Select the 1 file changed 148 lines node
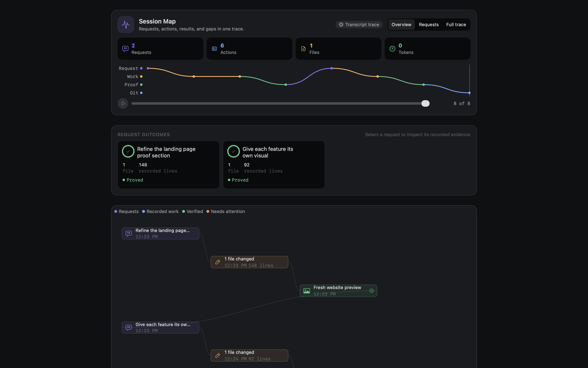This screenshot has width=588, height=368. (249, 262)
